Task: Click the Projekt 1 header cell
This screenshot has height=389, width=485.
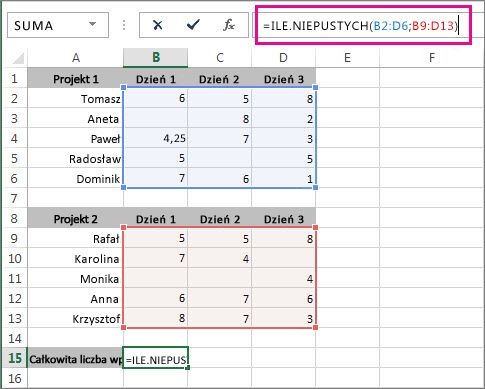Action: [x=76, y=79]
